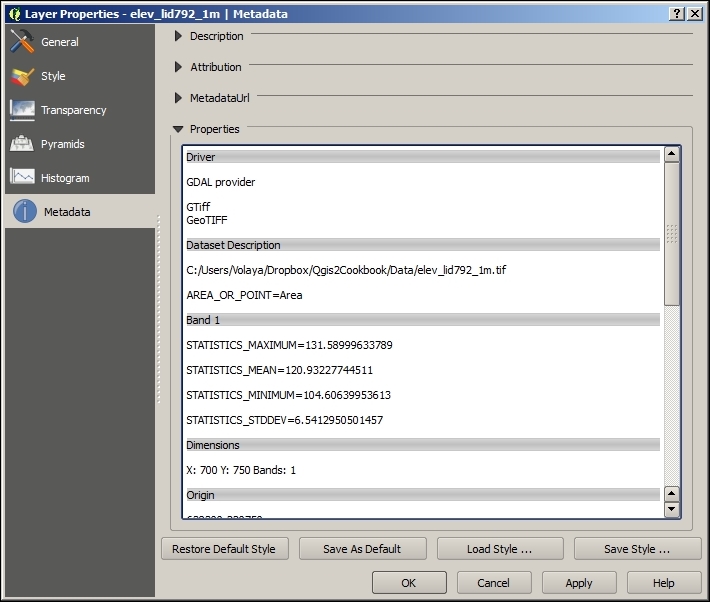Click the General wrench icon

[x=22, y=42]
